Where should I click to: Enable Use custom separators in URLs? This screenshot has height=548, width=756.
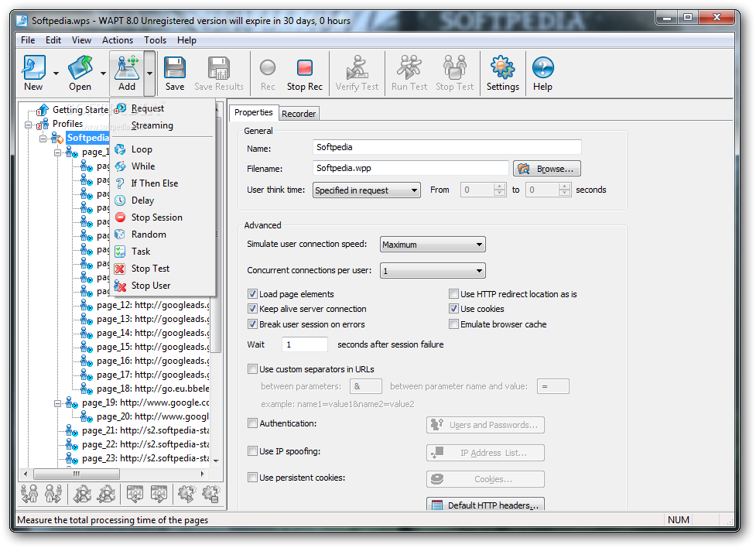pyautogui.click(x=252, y=369)
